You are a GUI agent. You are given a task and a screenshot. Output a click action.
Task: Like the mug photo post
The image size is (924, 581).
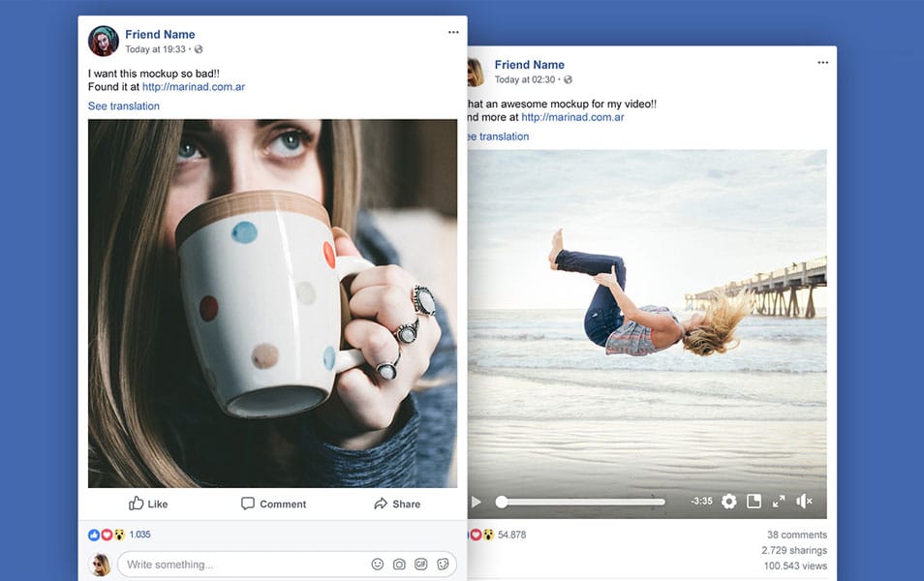click(150, 504)
